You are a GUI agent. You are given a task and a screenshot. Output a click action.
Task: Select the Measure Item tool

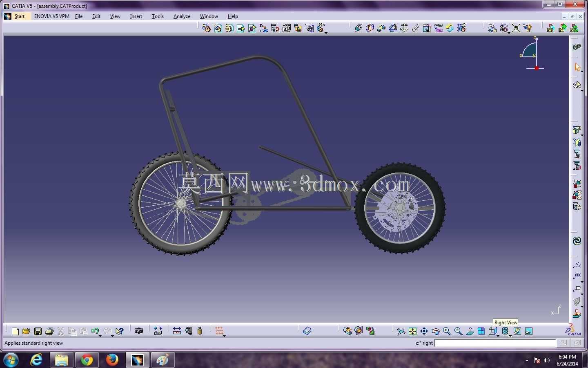[x=188, y=331]
